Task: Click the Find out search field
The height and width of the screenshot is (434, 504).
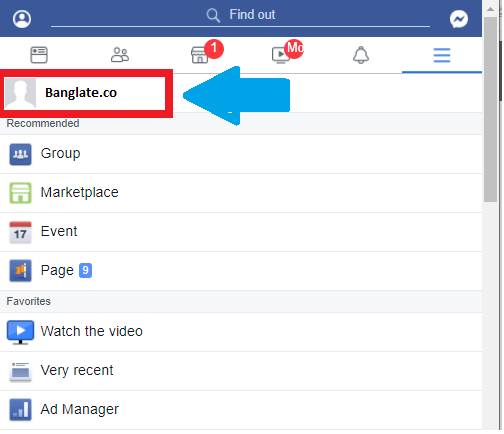Action: point(241,15)
